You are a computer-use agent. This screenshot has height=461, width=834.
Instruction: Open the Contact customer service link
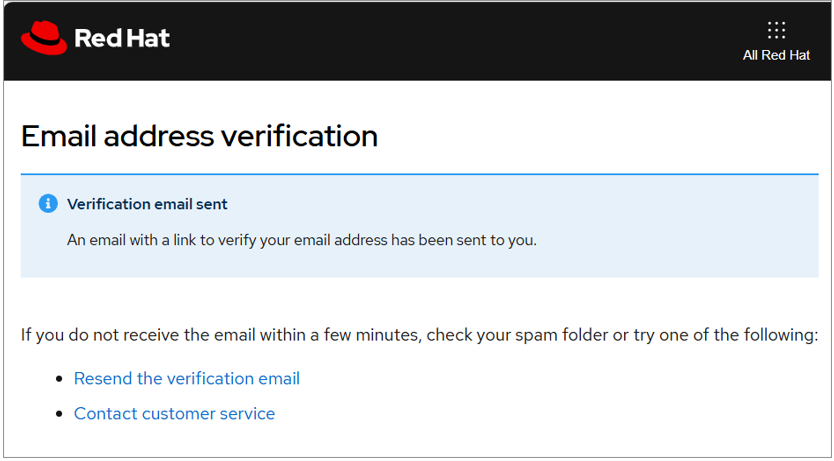pyautogui.click(x=174, y=414)
